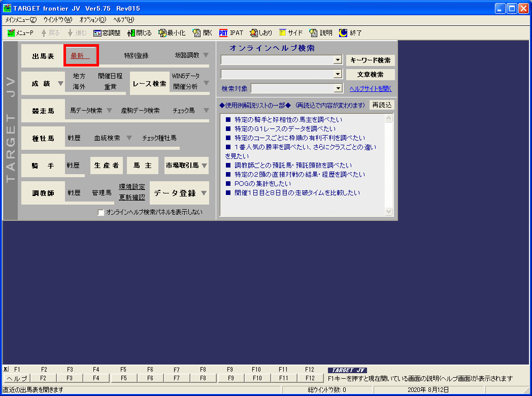Open 説明 explanation tool
The width and height of the screenshot is (532, 396).
click(321, 33)
